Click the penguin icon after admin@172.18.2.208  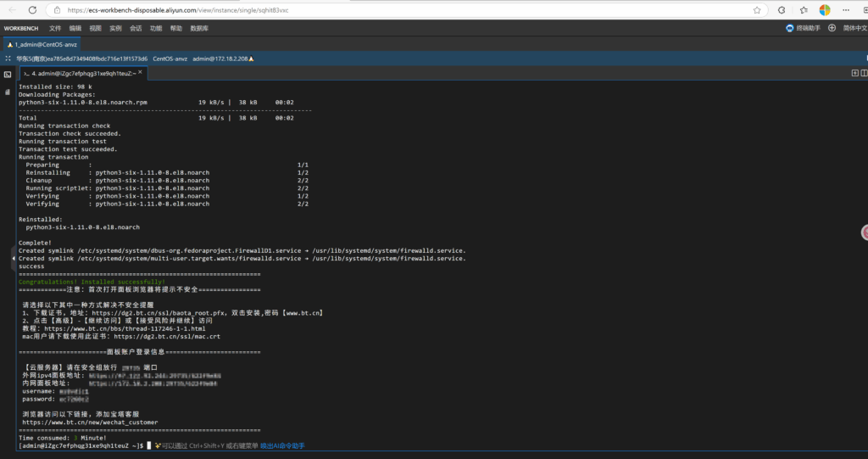[251, 59]
